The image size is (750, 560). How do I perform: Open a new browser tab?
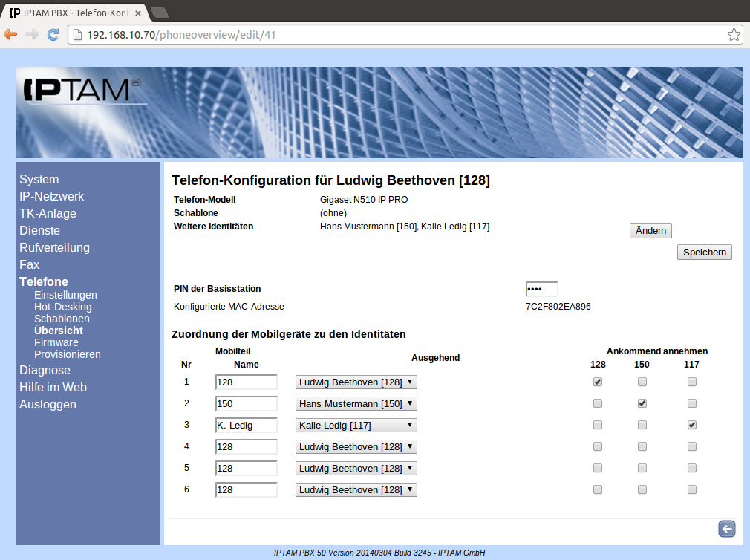click(159, 13)
